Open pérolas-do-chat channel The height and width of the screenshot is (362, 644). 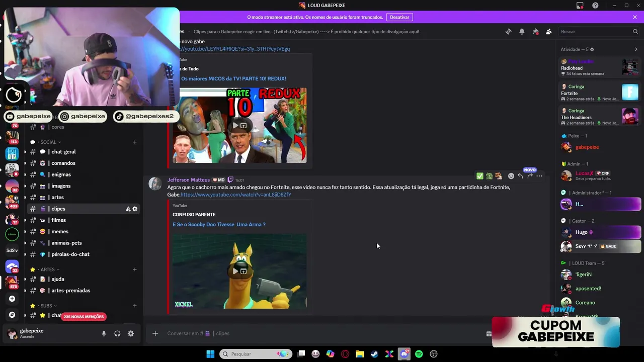pos(83,254)
